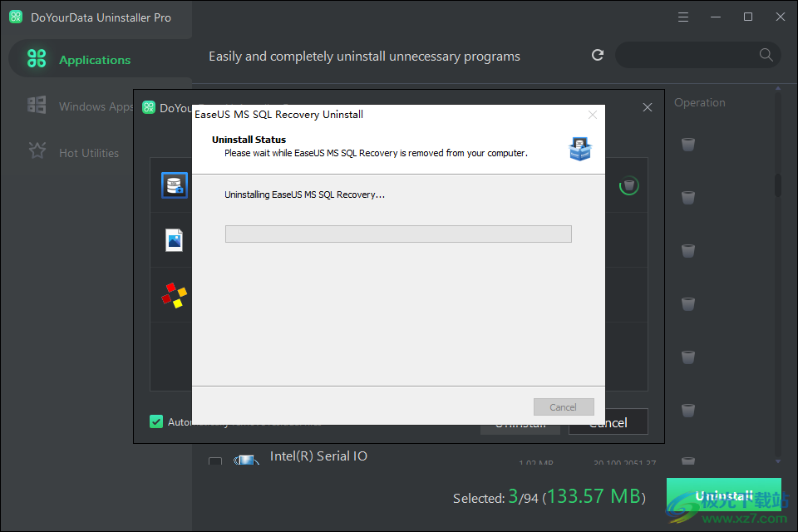Click the scrollbar down arrow

coord(778,461)
